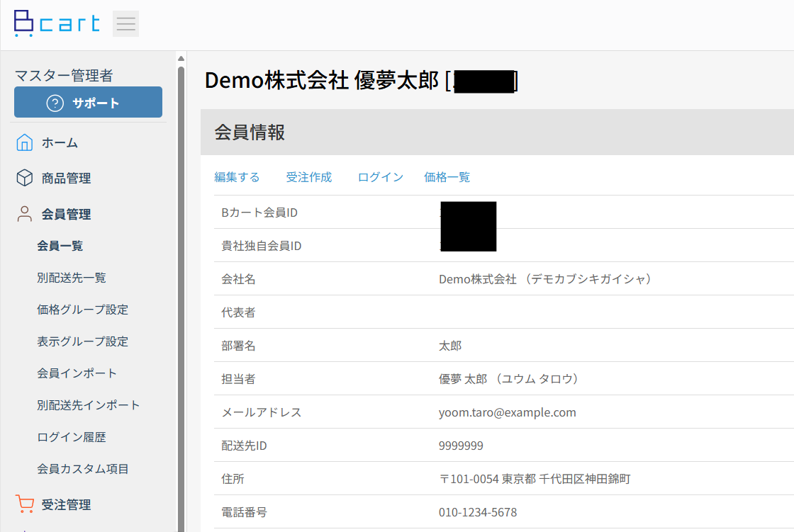
Task: Open 価格グループ設定
Action: [82, 310]
